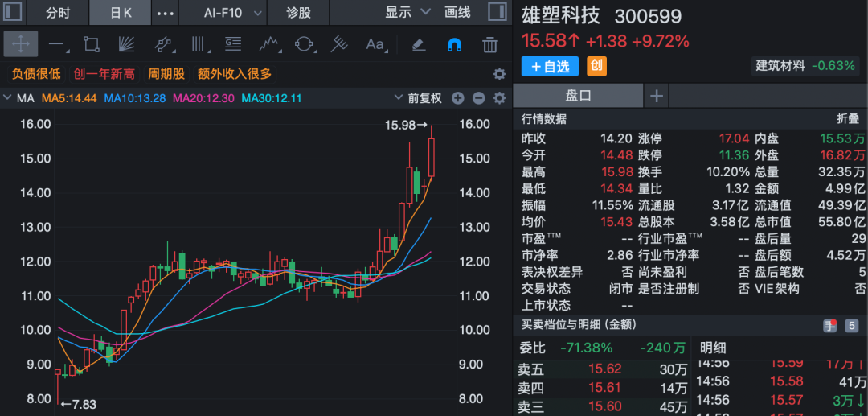Click the MA10:13.28 label
This screenshot has height=416, width=868.
pyautogui.click(x=135, y=99)
